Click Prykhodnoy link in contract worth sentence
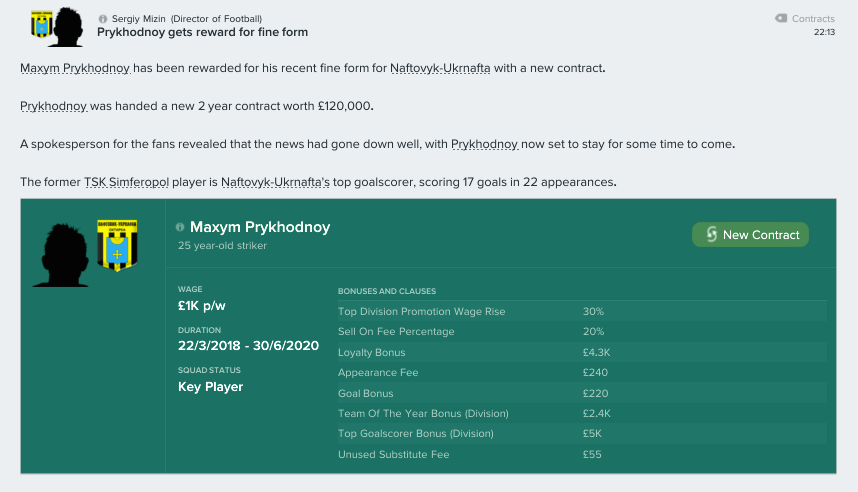Screen dimensions: 858x492 pyautogui.click(x=54, y=106)
